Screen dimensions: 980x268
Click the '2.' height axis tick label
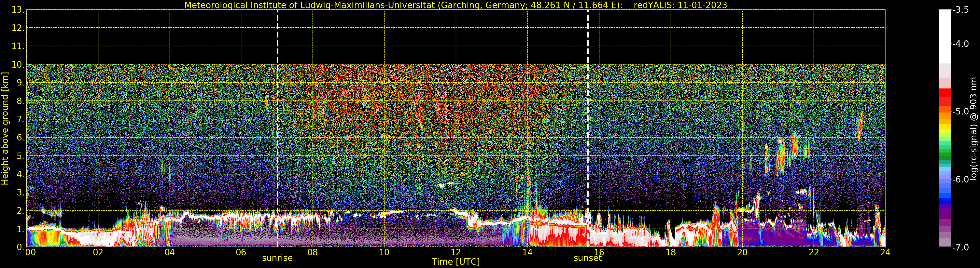point(20,211)
